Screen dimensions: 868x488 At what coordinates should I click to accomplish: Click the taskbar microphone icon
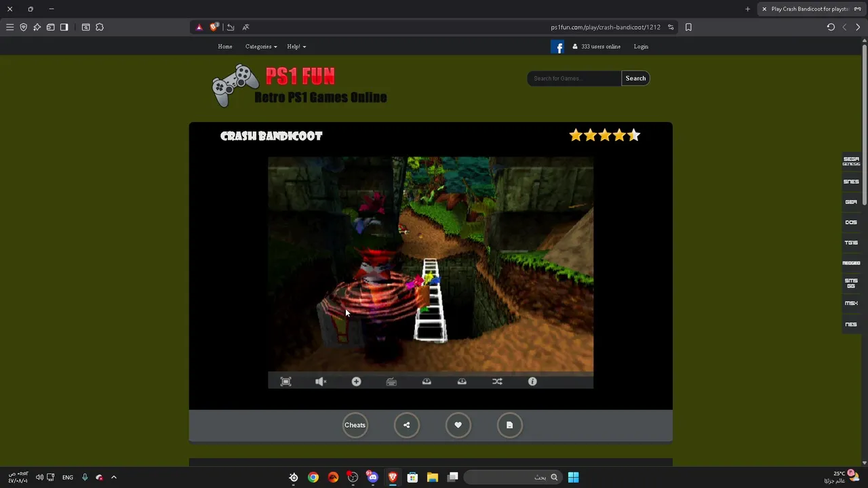click(85, 477)
